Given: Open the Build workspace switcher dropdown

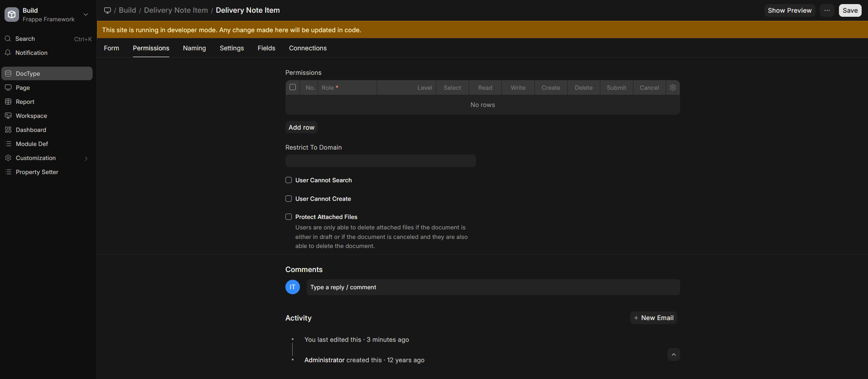Looking at the screenshot, I should pyautogui.click(x=86, y=15).
